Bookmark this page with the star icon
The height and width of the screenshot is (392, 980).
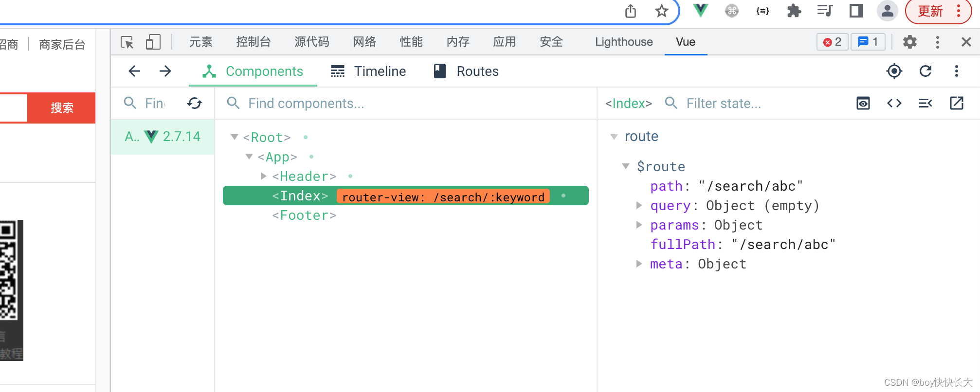(661, 11)
